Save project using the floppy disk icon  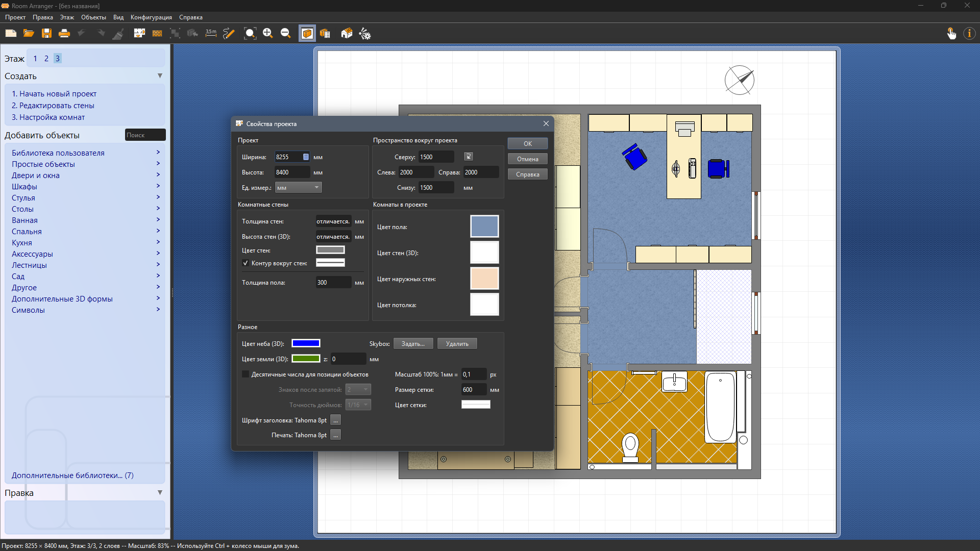click(x=46, y=34)
